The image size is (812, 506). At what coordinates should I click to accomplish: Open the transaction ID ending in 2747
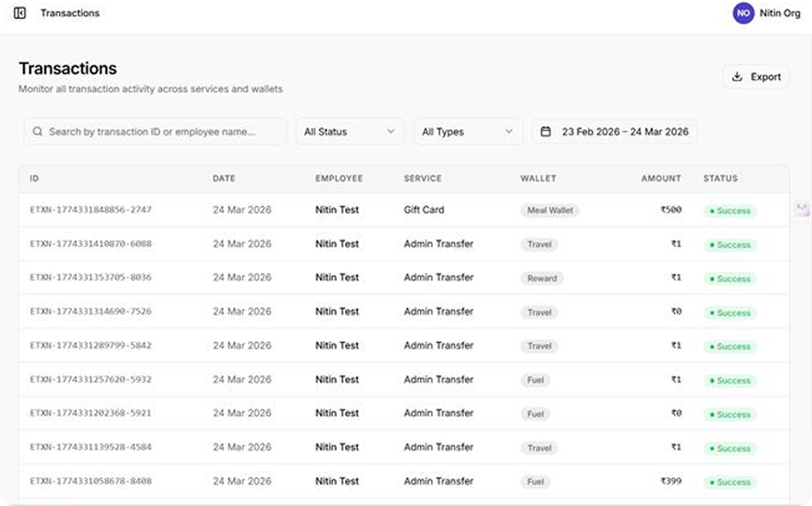91,210
